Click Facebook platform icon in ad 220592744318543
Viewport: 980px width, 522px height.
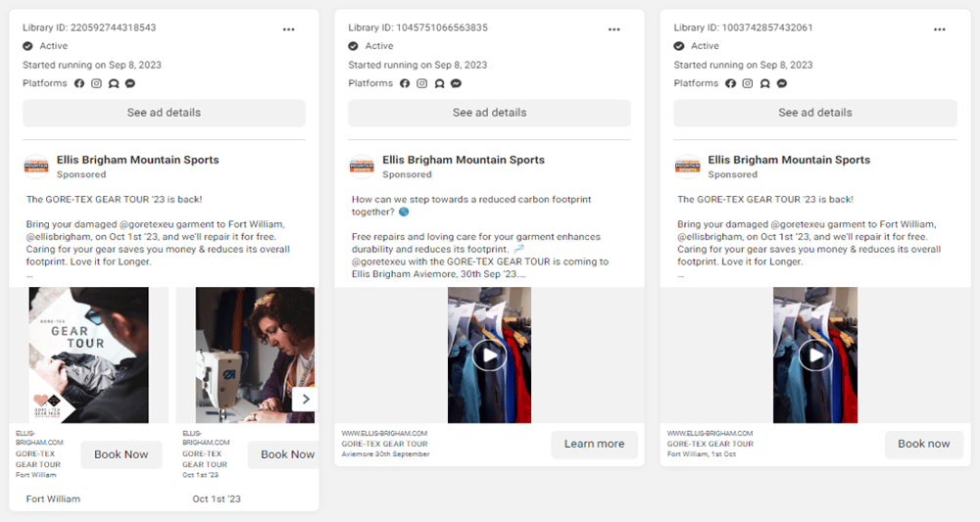[x=79, y=83]
